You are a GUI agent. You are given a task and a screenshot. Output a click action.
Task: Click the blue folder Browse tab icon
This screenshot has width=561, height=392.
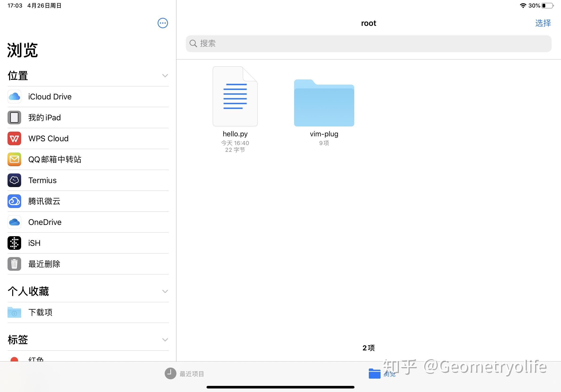374,373
